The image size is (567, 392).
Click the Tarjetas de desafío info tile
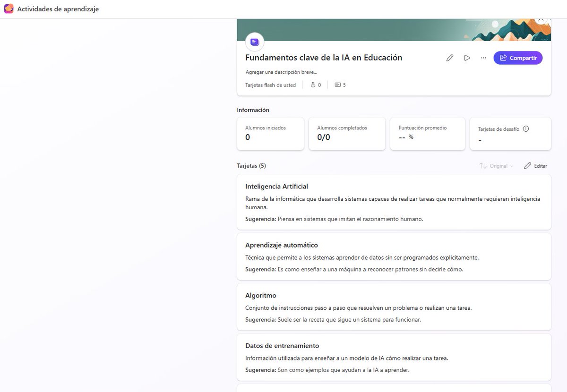tap(510, 134)
